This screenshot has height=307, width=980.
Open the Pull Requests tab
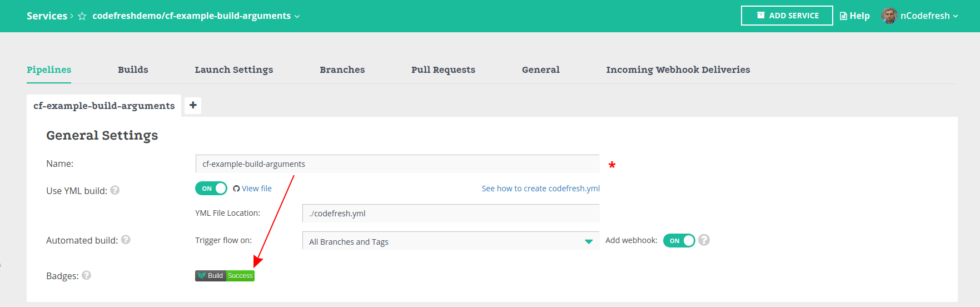tap(443, 70)
